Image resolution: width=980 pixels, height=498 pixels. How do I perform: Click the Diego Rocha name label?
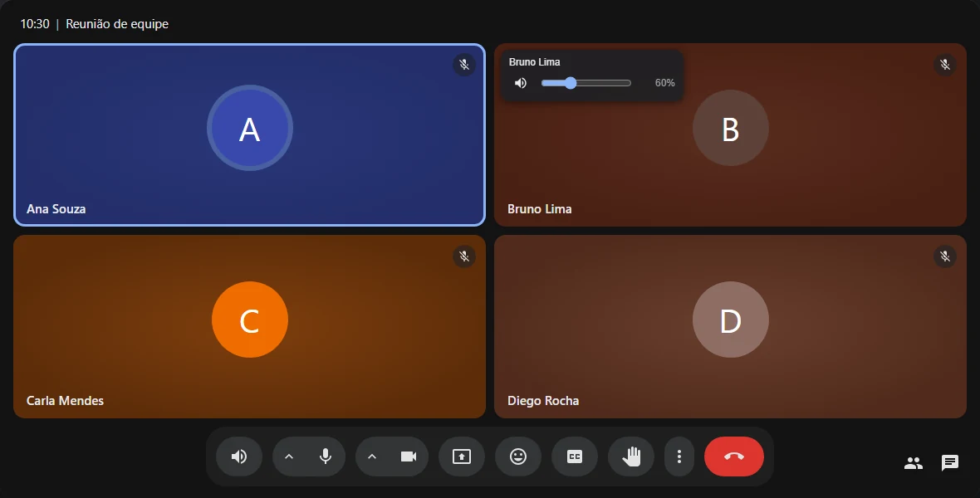543,401
